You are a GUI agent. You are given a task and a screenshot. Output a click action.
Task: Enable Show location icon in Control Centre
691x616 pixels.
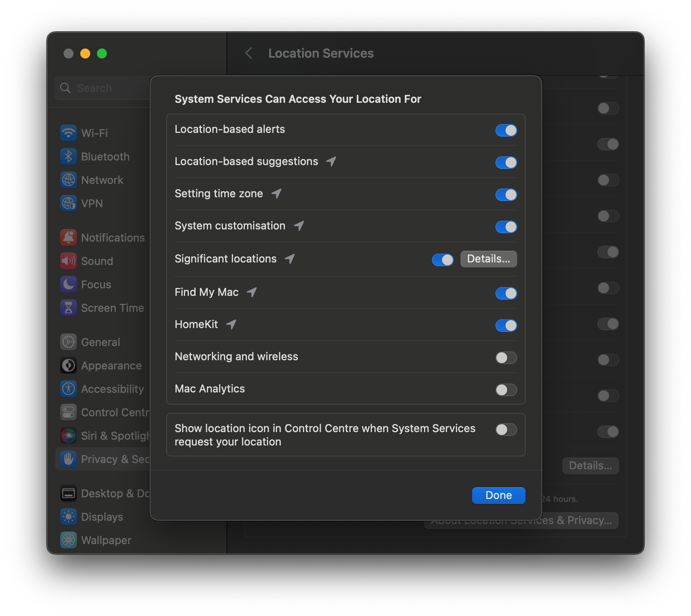point(506,430)
